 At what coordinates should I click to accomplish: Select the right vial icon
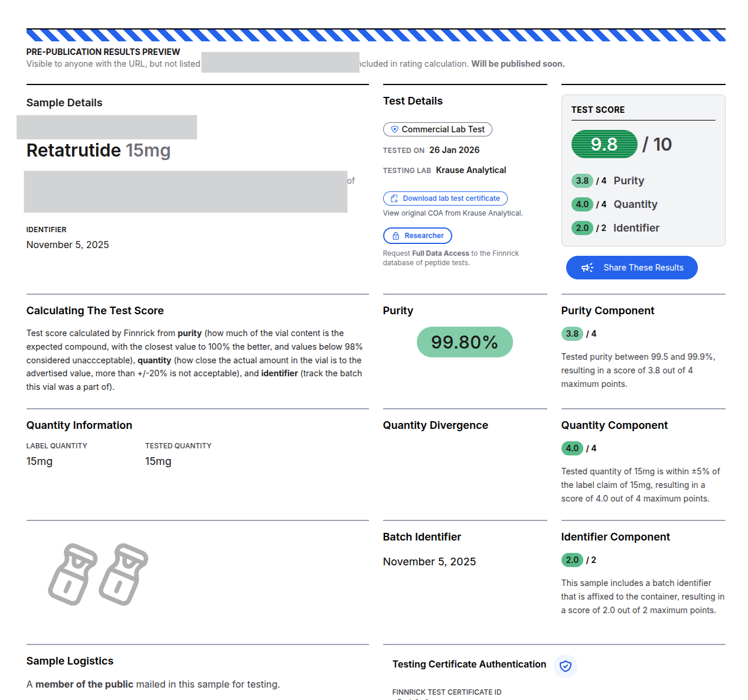123,574
